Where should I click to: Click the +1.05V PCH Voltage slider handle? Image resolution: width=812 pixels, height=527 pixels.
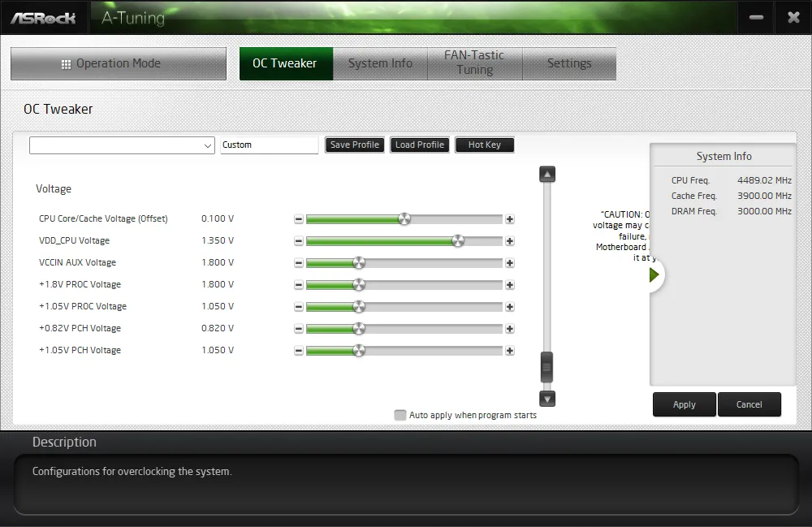(x=359, y=351)
